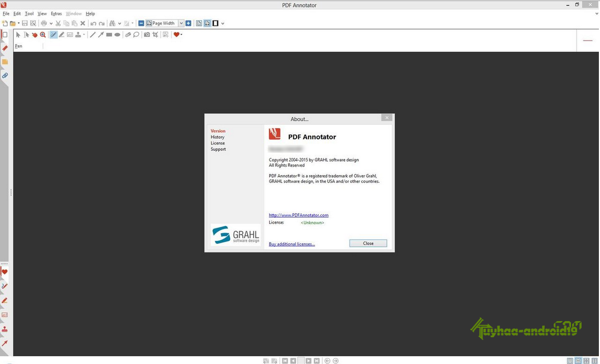Open the Page Width zoom combo box
Image resolution: width=600 pixels, height=364 pixels.
(164, 23)
